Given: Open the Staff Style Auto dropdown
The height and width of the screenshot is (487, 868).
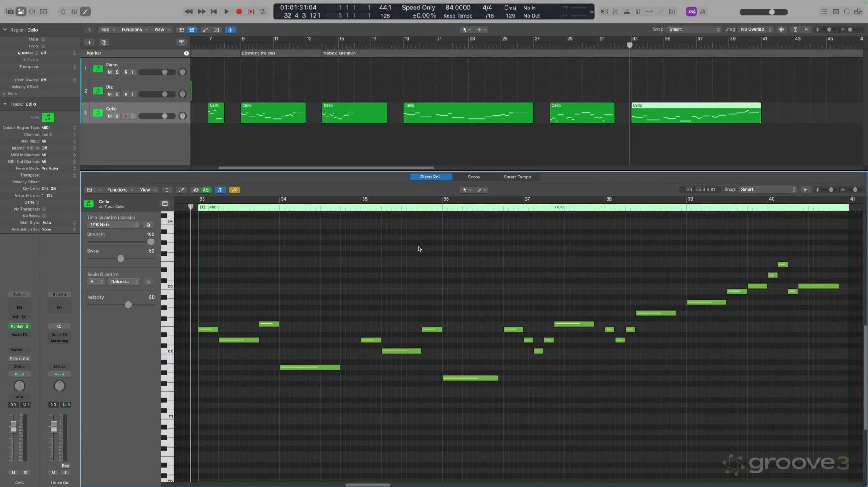Looking at the screenshot, I should pos(59,223).
